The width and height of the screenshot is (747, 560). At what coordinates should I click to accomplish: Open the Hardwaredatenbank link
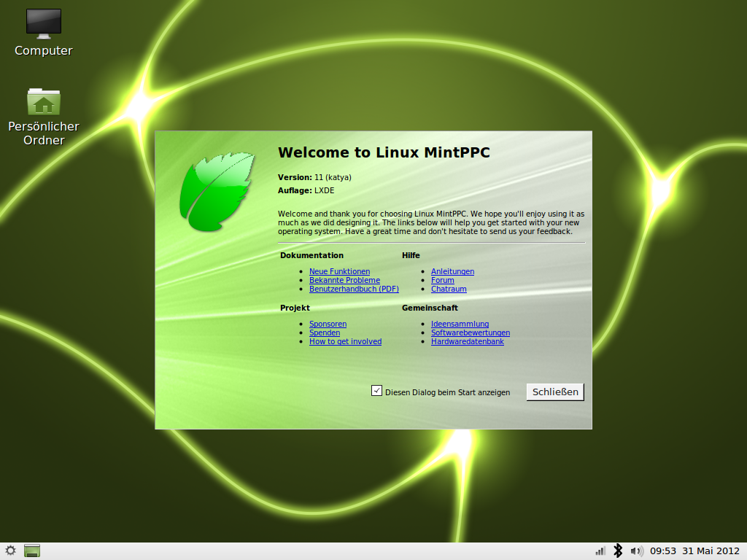(468, 341)
